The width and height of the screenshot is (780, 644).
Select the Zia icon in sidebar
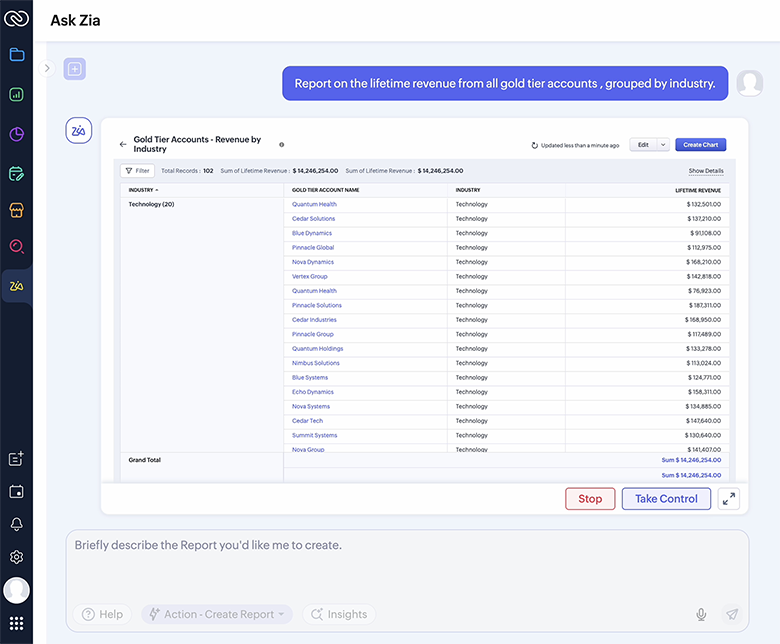(16, 286)
